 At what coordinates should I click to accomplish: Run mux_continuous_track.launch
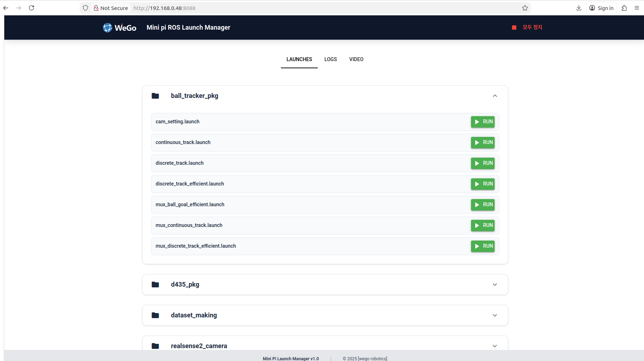pos(482,226)
